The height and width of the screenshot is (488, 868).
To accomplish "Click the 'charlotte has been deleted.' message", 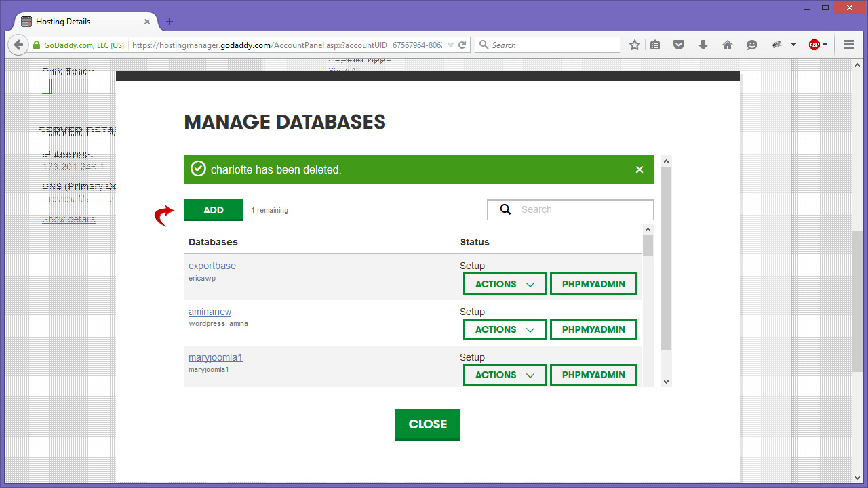I will [x=276, y=169].
